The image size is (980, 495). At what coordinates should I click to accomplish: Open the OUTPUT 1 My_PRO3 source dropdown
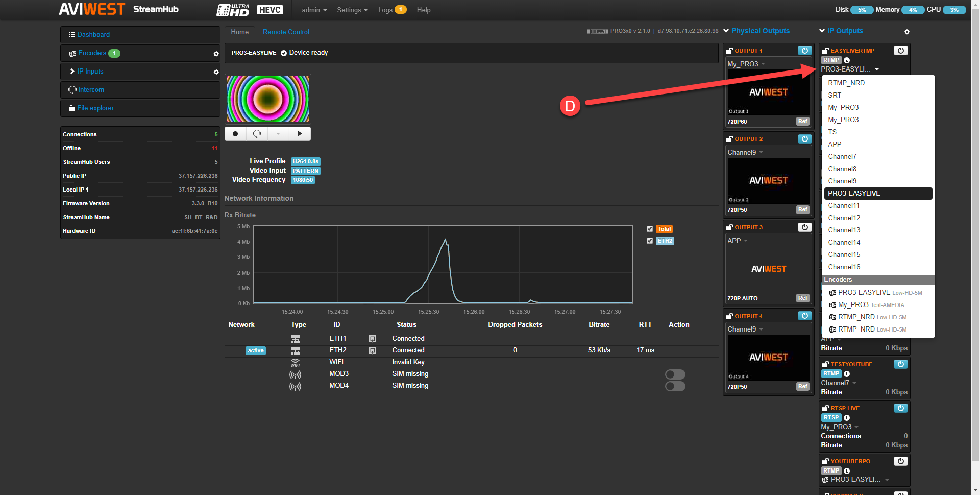pyautogui.click(x=746, y=64)
